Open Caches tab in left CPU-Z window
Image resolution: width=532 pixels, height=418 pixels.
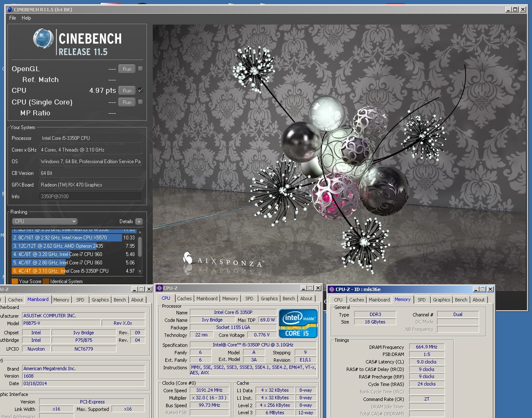coord(15,300)
